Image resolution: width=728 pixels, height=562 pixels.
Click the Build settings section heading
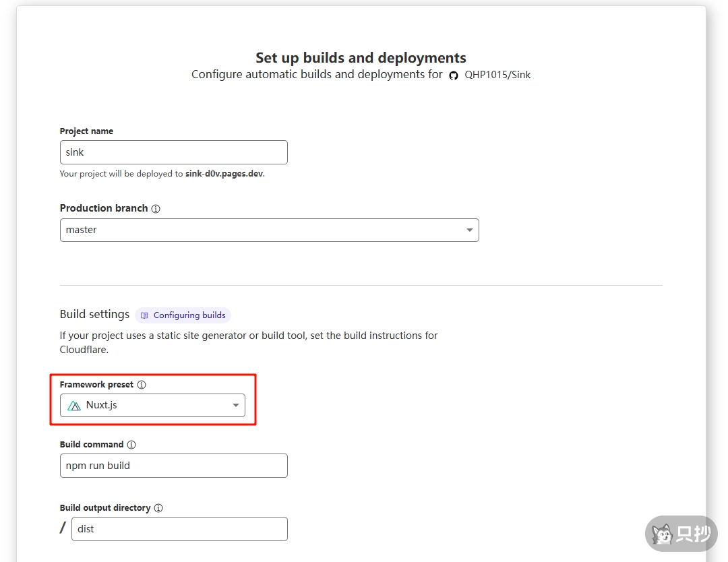[94, 314]
